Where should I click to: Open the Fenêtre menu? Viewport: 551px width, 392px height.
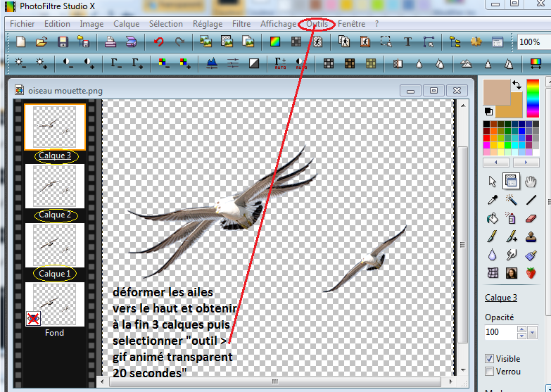pyautogui.click(x=351, y=24)
